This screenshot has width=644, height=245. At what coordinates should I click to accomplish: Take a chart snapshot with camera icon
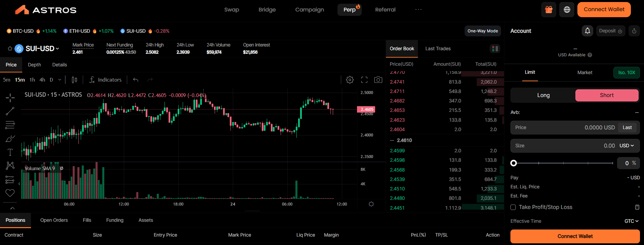[378, 80]
